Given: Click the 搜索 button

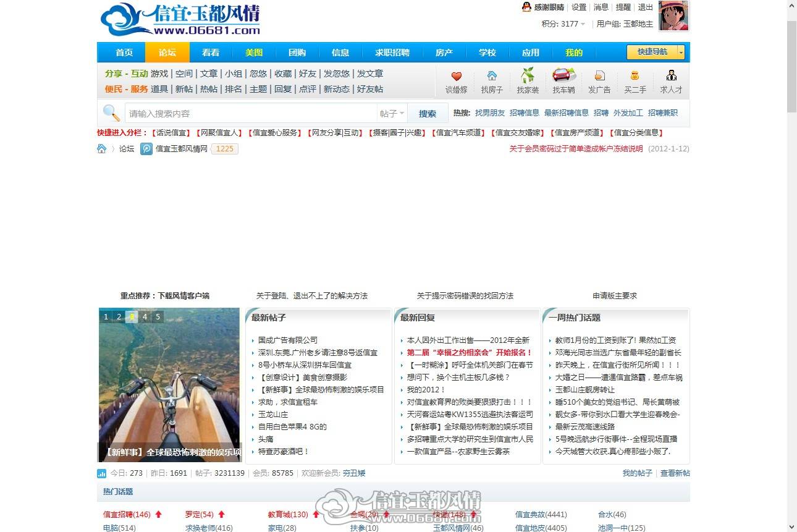Looking at the screenshot, I should 428,114.
